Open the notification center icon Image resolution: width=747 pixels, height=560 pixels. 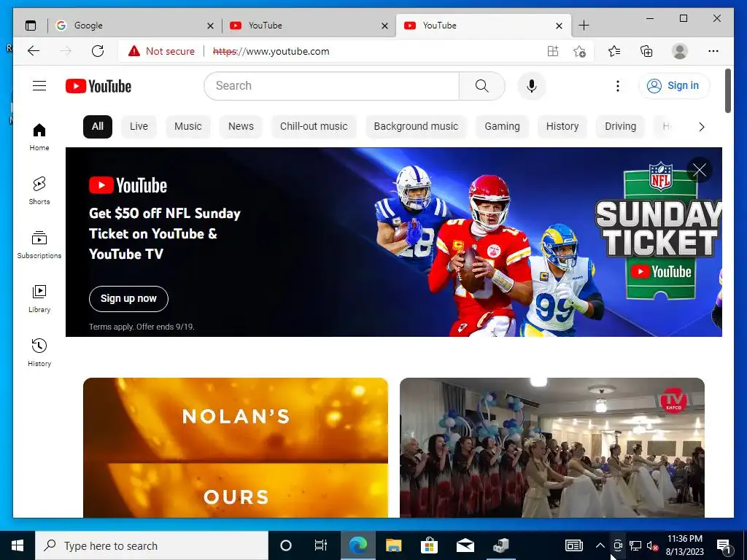(724, 545)
